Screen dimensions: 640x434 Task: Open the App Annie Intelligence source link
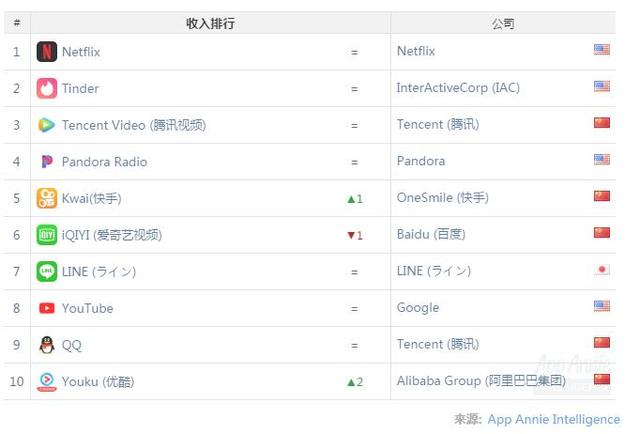553,419
